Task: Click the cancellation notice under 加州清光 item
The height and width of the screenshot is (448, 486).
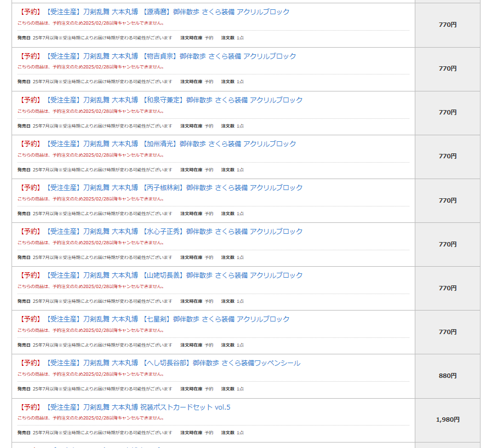Action: [91, 155]
